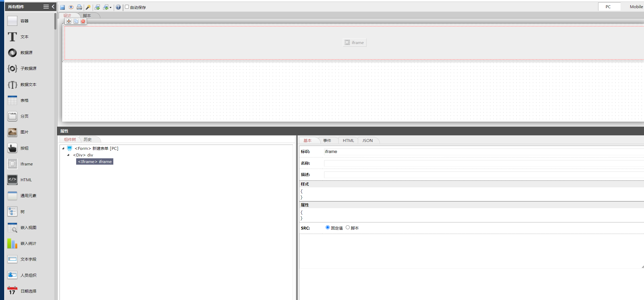Collapse the Form 新建表单 tree node
Screen dimensions: 644x300
pos(63,148)
